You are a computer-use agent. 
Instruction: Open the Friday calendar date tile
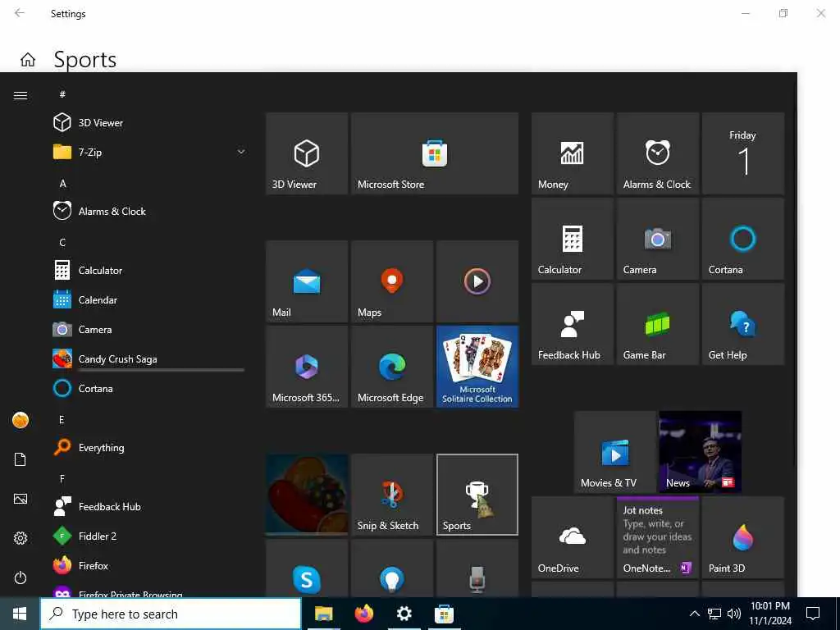click(743, 153)
